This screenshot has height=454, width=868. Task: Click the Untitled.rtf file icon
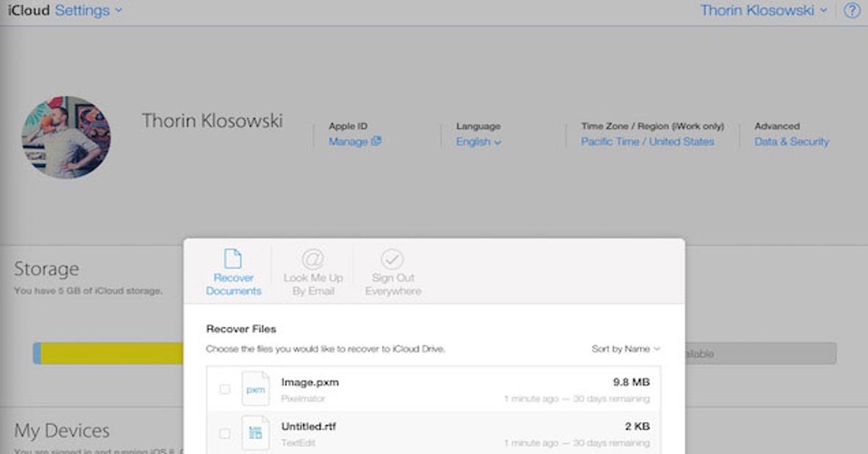click(255, 434)
